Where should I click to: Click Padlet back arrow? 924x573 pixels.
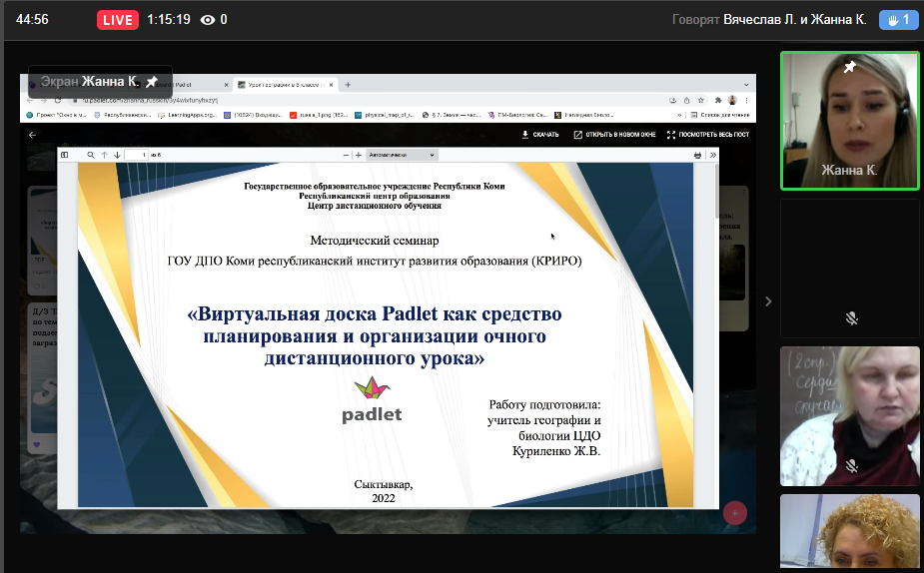pyautogui.click(x=32, y=135)
